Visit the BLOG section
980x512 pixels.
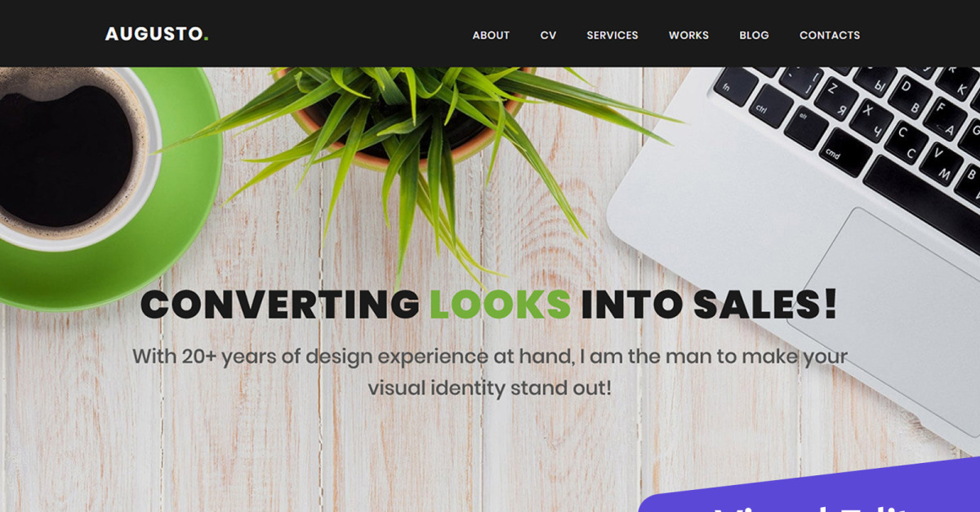coord(754,35)
